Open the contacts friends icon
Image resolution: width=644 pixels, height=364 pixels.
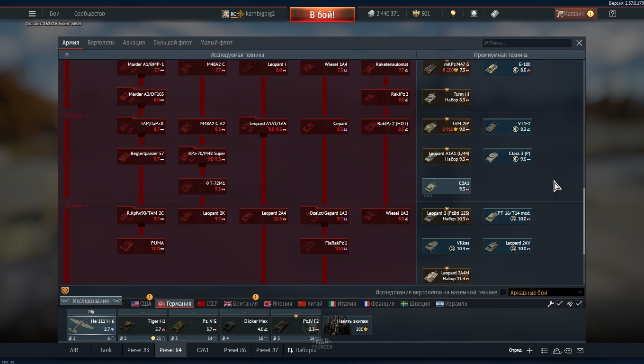click(x=557, y=351)
